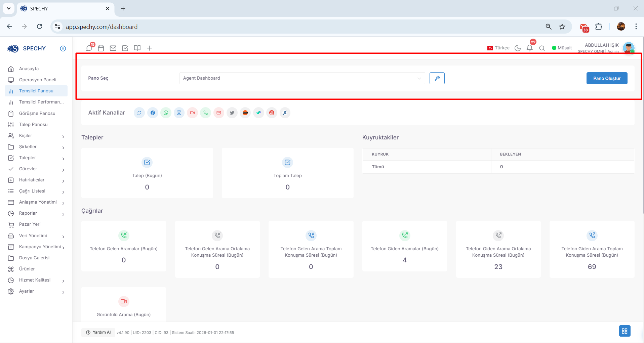Select the phone channel icon
644x343 pixels.
point(206,113)
